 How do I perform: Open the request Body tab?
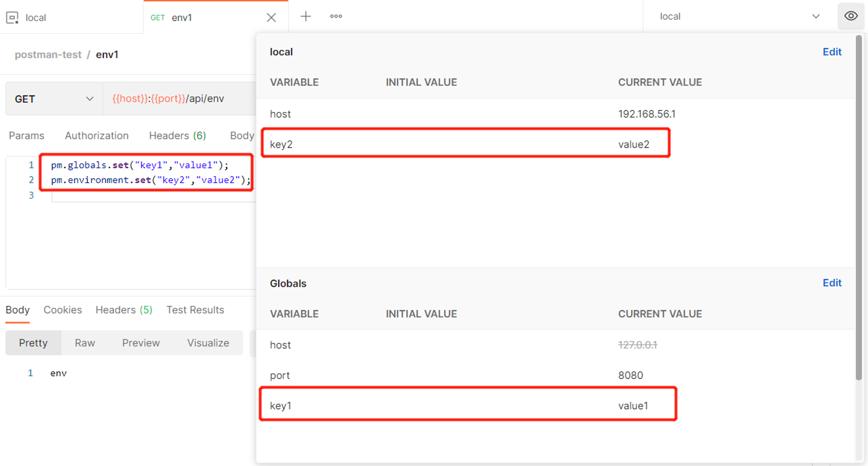tap(242, 136)
